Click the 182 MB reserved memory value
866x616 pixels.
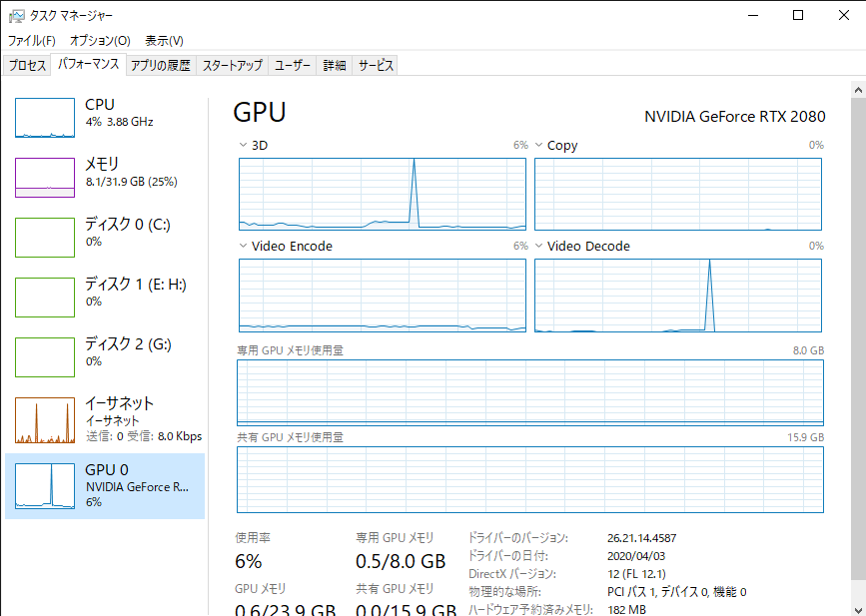pyautogui.click(x=626, y=610)
